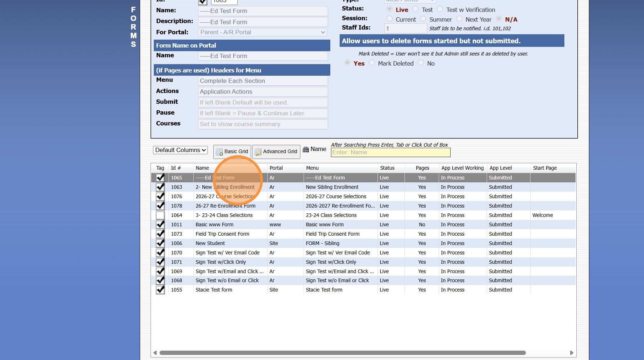Tick the empty Tag checkbox for form 1064

pyautogui.click(x=160, y=215)
